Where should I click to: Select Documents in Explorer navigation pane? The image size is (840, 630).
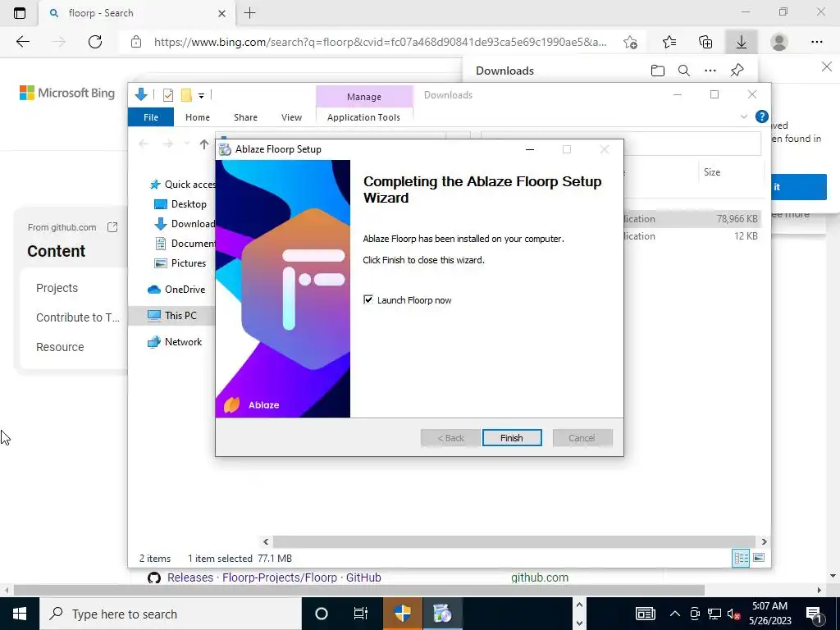(185, 243)
